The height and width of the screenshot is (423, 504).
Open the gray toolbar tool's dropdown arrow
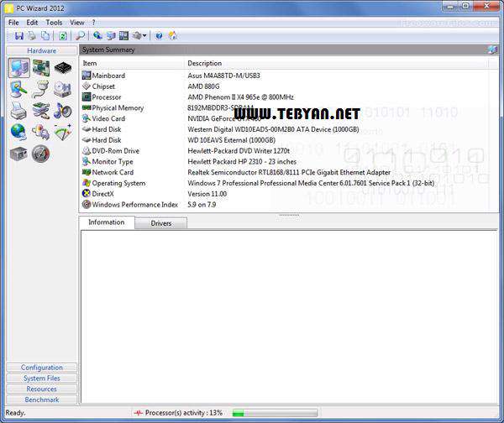(144, 35)
